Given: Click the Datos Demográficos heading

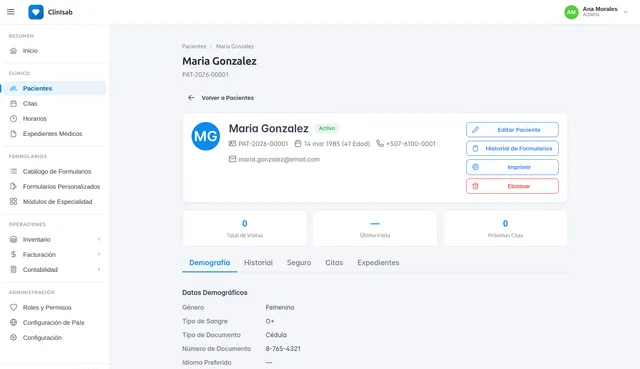Looking at the screenshot, I should click(x=215, y=293).
